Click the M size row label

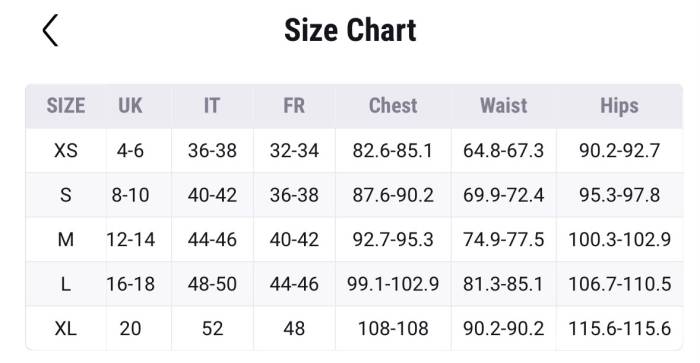(66, 240)
